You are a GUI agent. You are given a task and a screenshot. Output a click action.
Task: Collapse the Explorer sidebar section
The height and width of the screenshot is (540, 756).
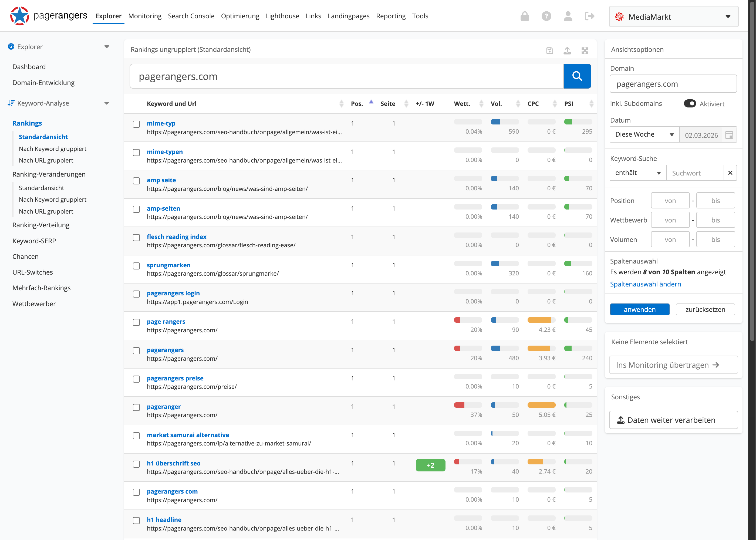(x=107, y=47)
